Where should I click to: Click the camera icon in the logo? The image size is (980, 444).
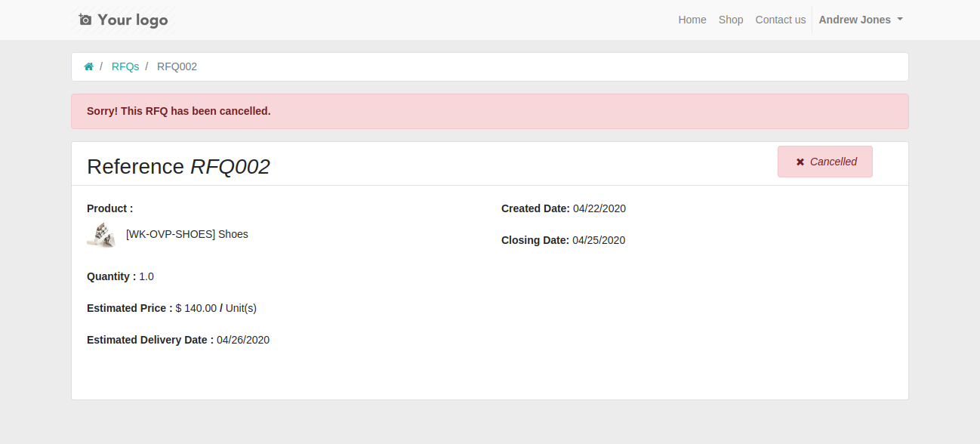pos(85,20)
